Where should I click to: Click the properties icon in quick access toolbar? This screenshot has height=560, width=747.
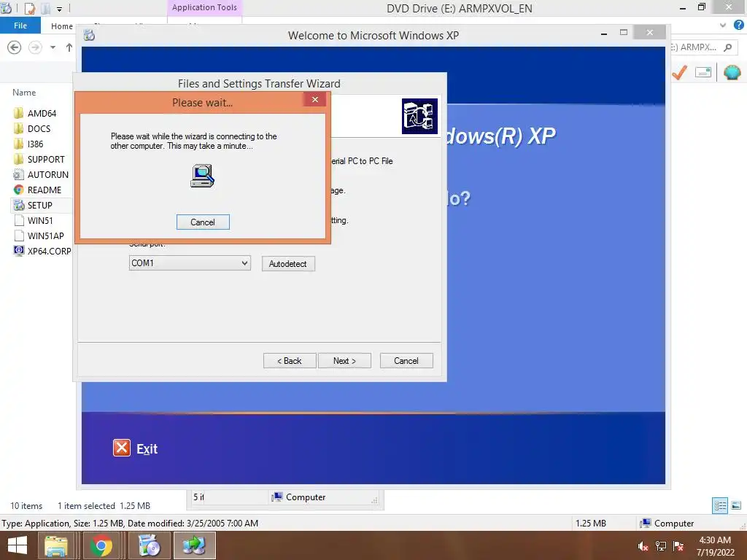[x=29, y=8]
